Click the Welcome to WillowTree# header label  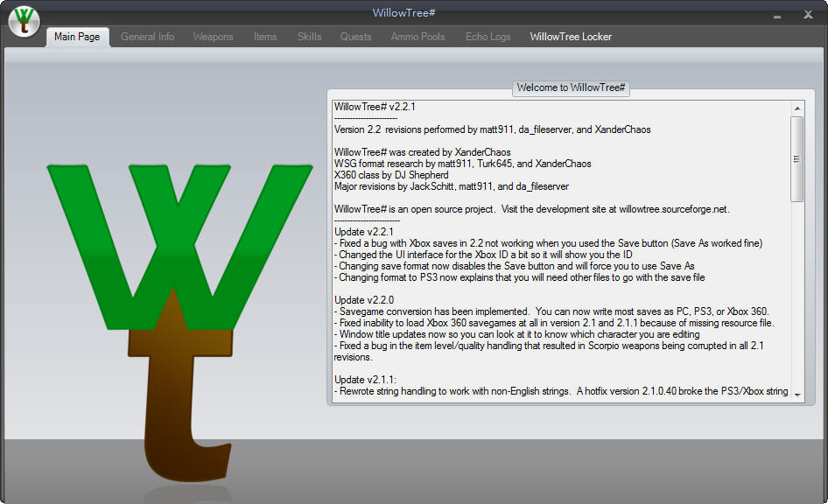571,87
